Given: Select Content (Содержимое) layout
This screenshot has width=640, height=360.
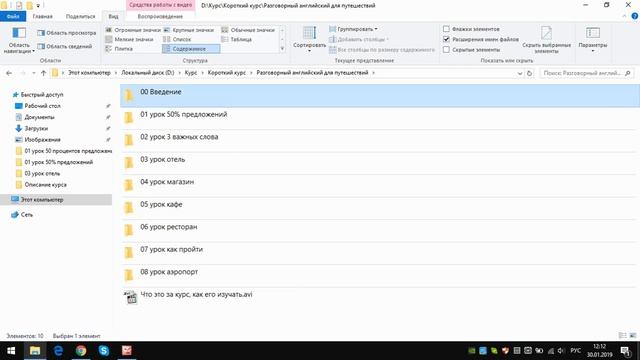Looking at the screenshot, I should 191,49.
